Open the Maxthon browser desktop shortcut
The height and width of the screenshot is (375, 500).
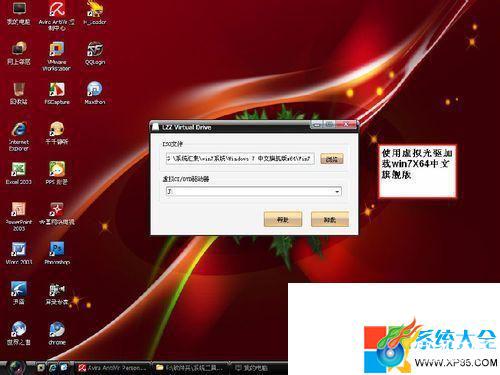(x=95, y=93)
